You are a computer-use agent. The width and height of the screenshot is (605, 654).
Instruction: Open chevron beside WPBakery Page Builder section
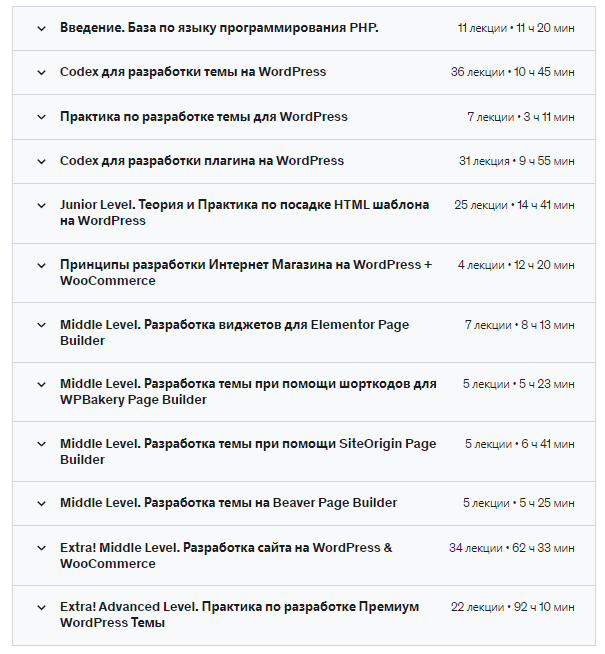coord(41,384)
